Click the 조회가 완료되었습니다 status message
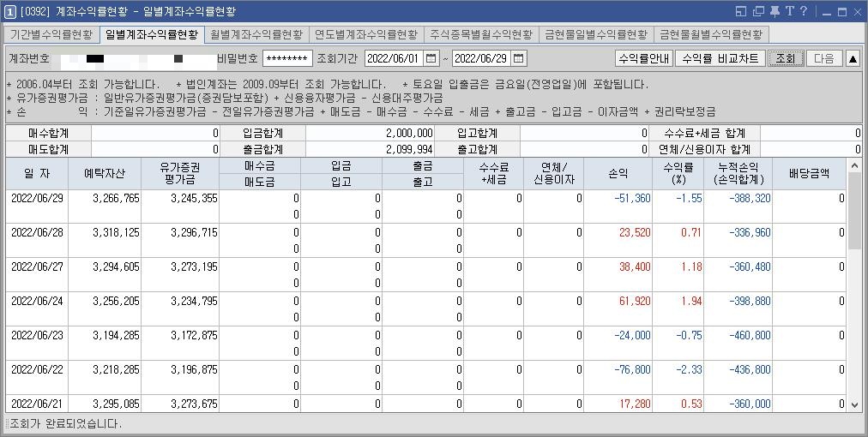 (65, 424)
